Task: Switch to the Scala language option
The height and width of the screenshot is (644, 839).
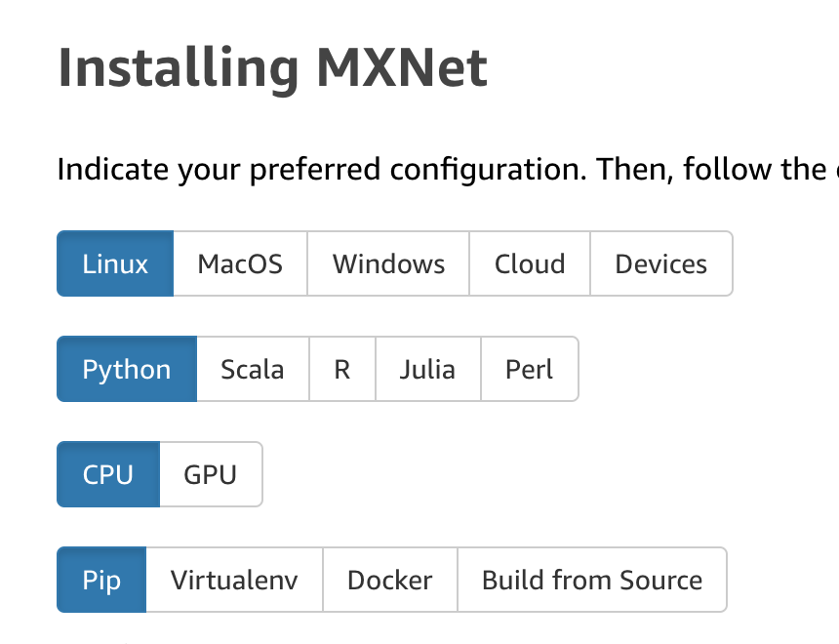Action: [253, 369]
